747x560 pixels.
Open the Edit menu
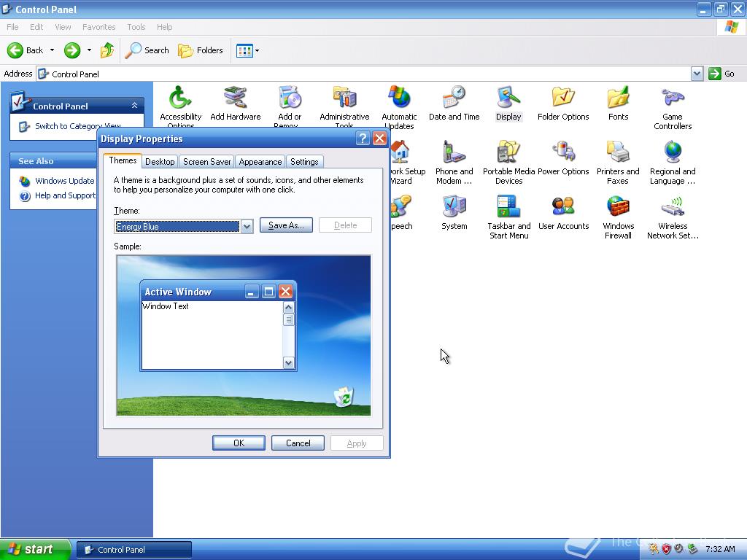click(36, 27)
